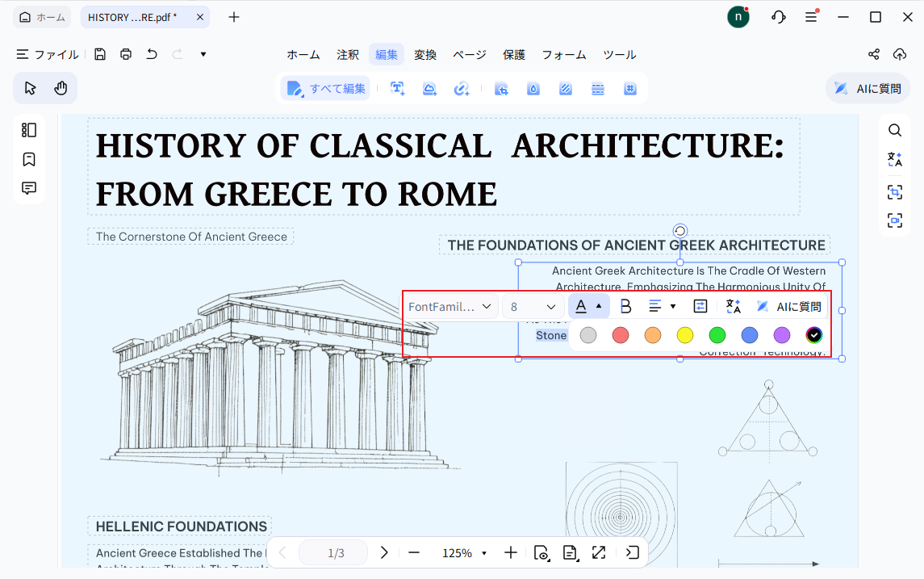Toggle bold formatting in floating toolbar
The height and width of the screenshot is (579, 924).
point(626,307)
